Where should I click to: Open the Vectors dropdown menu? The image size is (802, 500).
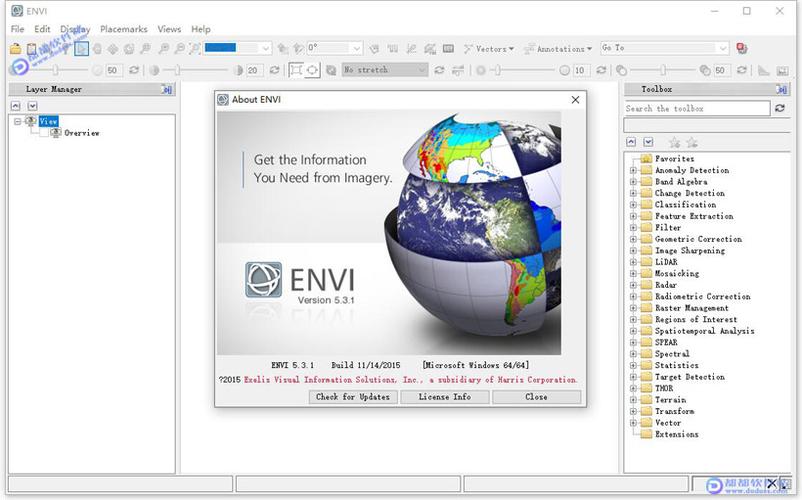pyautogui.click(x=488, y=49)
